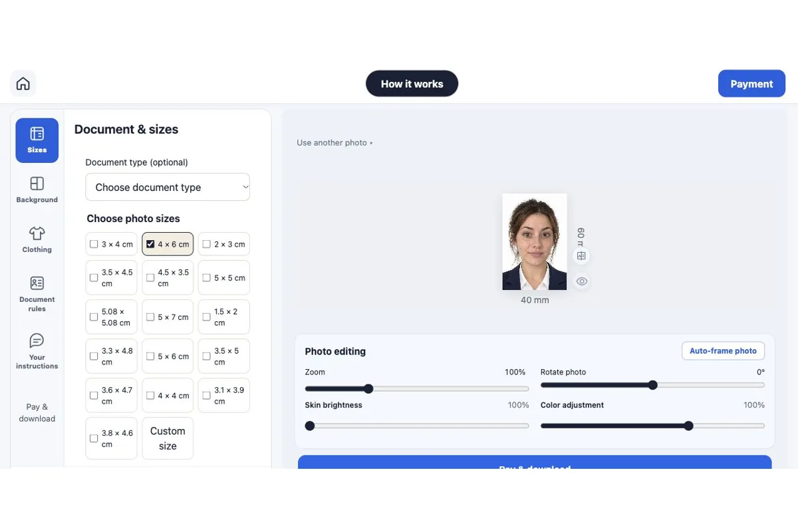
Task: Expand the Choose document type dropdown
Action: 168,188
